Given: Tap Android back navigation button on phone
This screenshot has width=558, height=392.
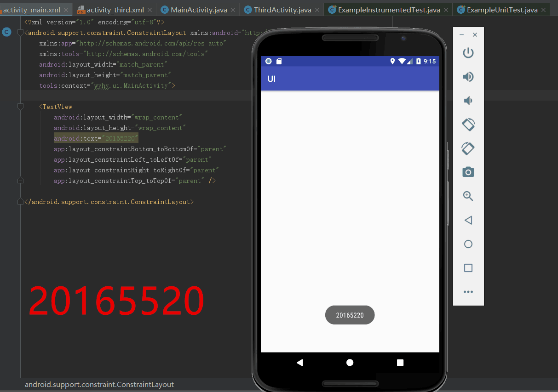Looking at the screenshot, I should (x=300, y=363).
